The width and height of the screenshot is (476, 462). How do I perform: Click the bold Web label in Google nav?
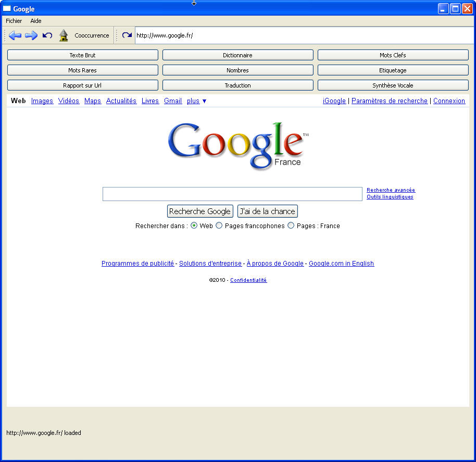(18, 101)
